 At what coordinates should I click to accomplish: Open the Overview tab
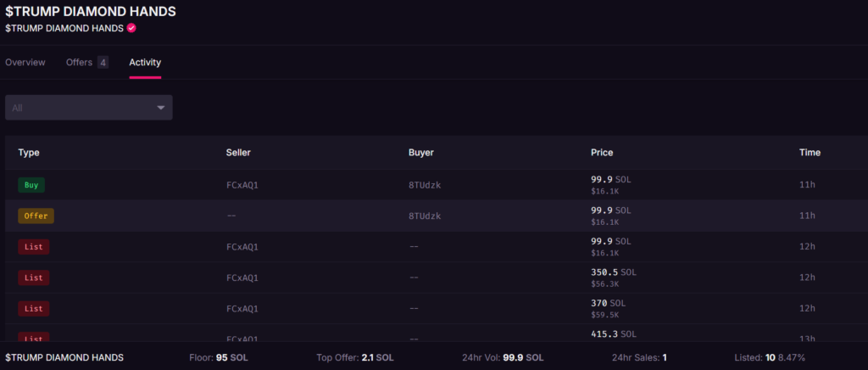[25, 62]
